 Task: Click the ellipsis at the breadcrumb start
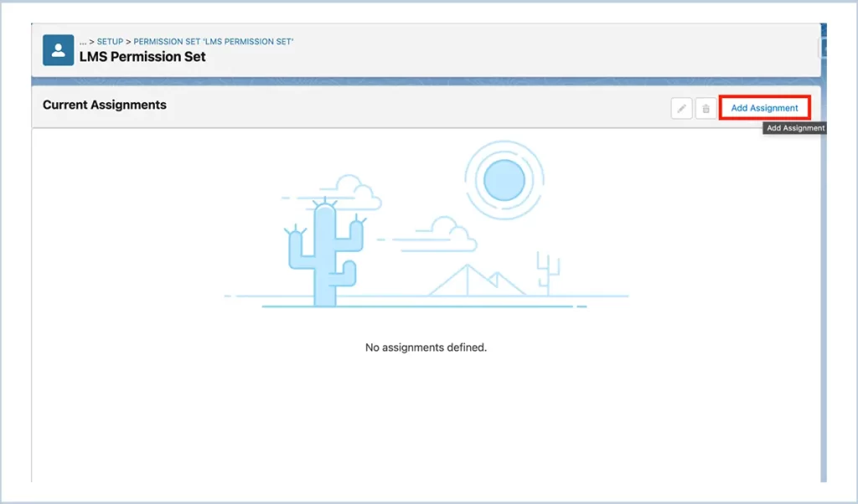point(83,42)
